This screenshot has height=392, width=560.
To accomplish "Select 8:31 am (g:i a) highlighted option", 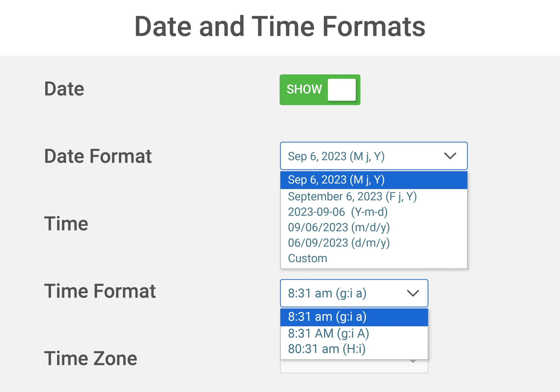I will [354, 317].
